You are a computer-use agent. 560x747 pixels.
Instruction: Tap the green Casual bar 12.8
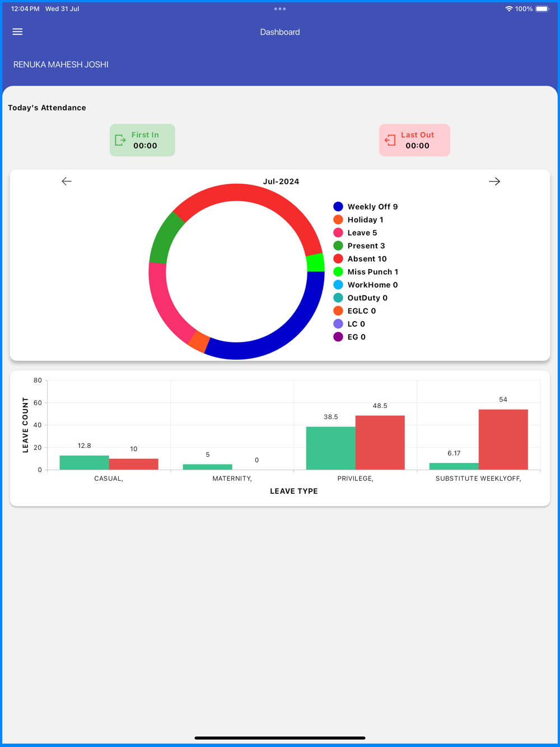pyautogui.click(x=84, y=462)
